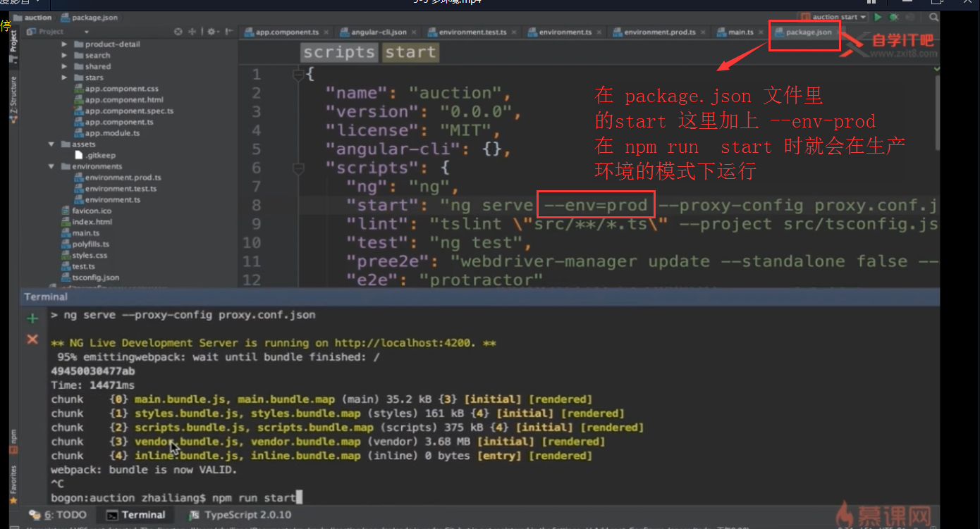This screenshot has width=980, height=529.
Task: Open a new terminal session with plus
Action: [32, 319]
